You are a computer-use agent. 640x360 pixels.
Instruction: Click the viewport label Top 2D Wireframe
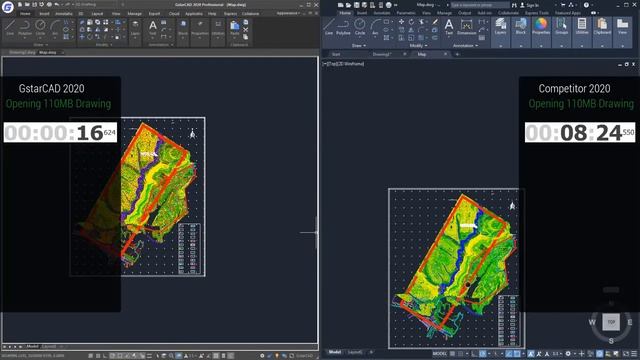click(x=343, y=64)
